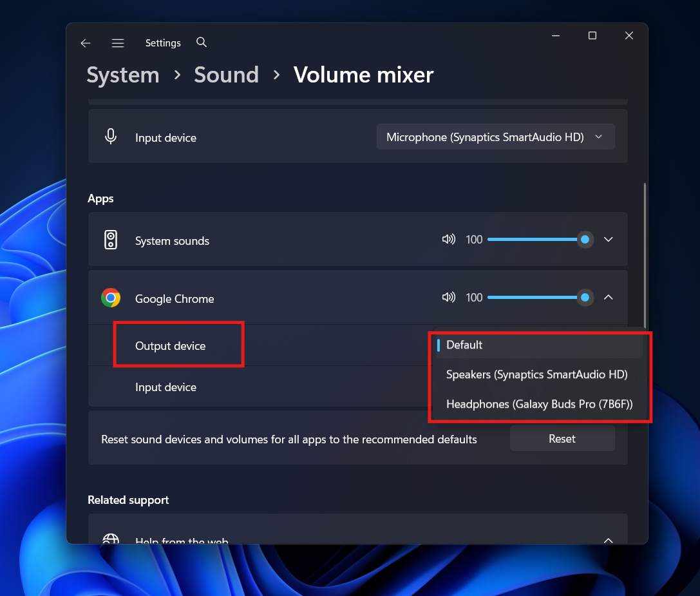The image size is (700, 596).
Task: Click the microphone icon next to Input device
Action: [x=111, y=136]
